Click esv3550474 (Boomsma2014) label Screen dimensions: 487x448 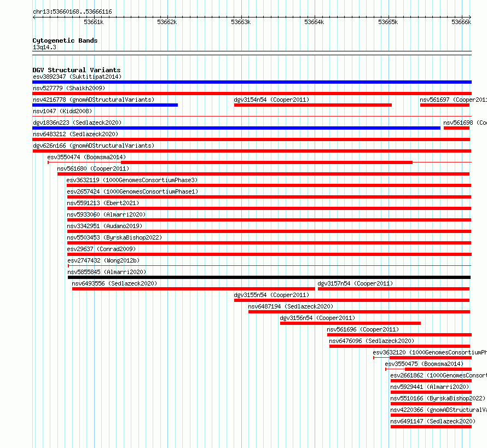[86, 157]
